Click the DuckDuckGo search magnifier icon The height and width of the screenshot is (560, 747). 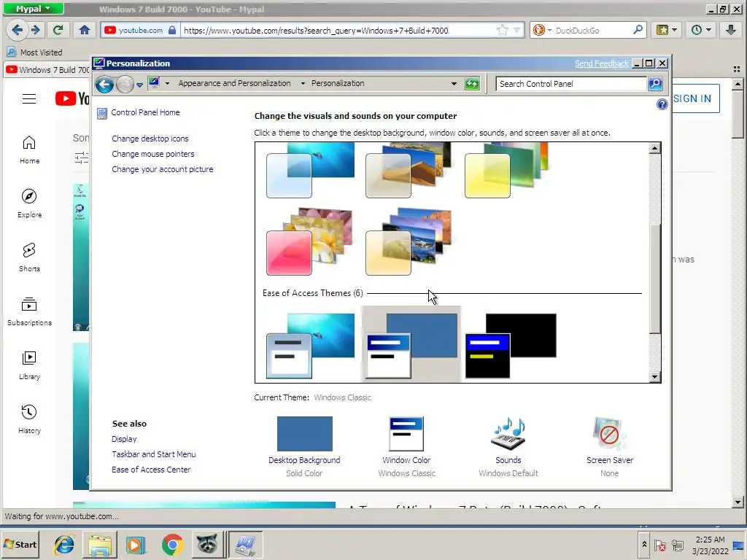pyautogui.click(x=638, y=30)
